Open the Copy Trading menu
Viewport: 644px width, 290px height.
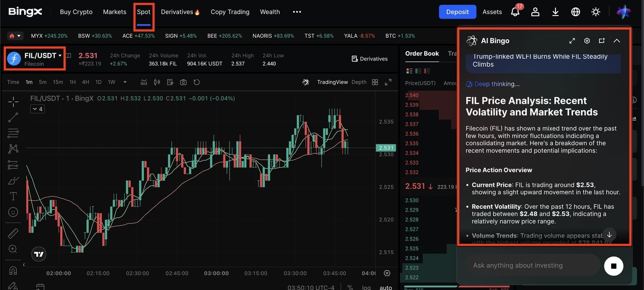pyautogui.click(x=230, y=12)
